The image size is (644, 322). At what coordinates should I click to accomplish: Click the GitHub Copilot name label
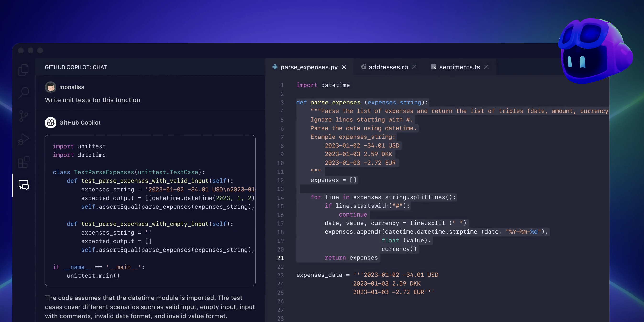[80, 123]
